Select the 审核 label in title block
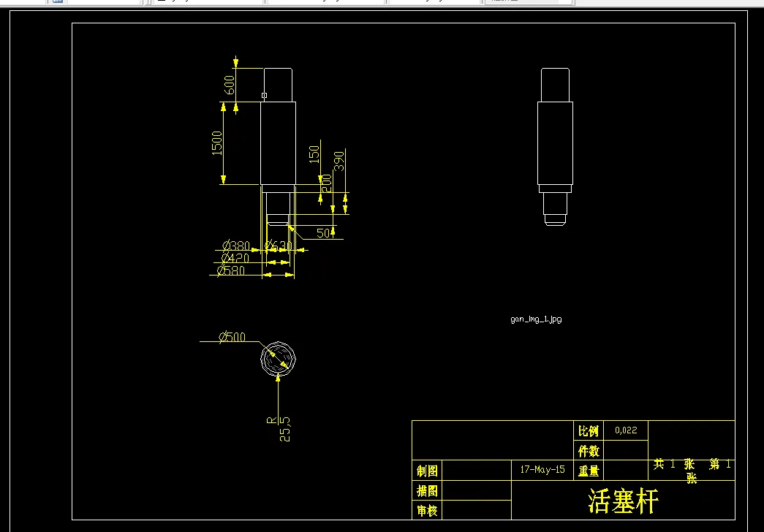 pos(427,511)
